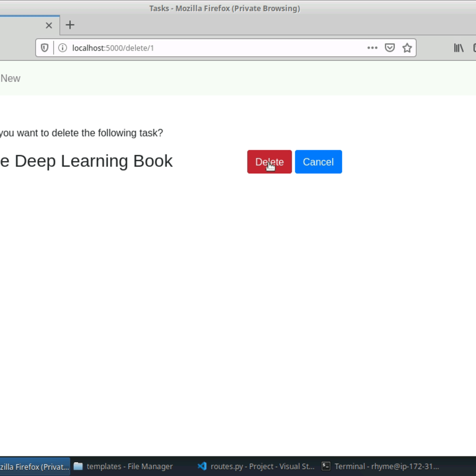Toggle enhanced tracking protection for localhost
This screenshot has width=476, height=476.
(x=44, y=48)
